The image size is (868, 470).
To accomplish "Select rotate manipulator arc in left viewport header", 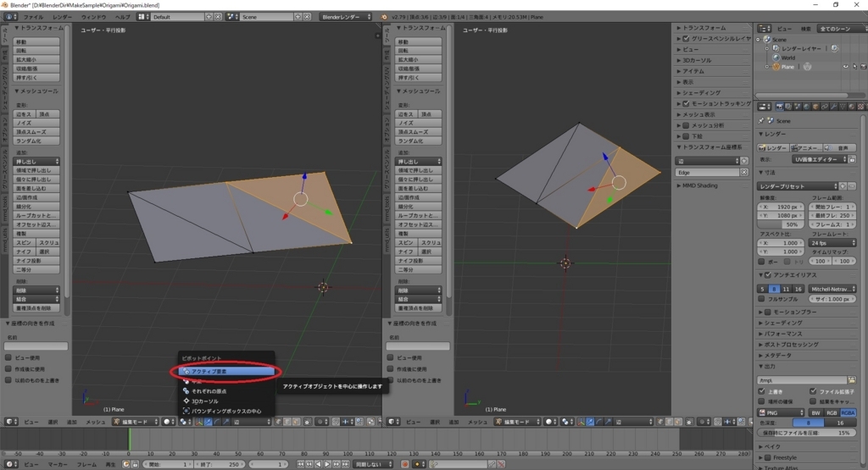I will click(216, 422).
